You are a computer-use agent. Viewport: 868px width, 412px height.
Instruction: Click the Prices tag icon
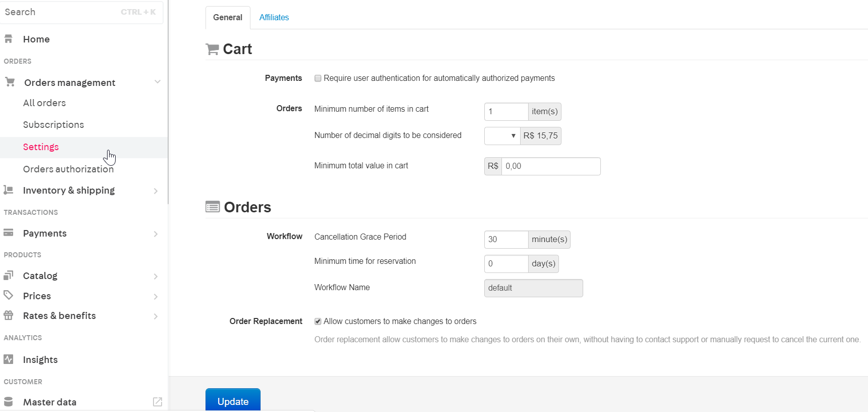tap(9, 295)
